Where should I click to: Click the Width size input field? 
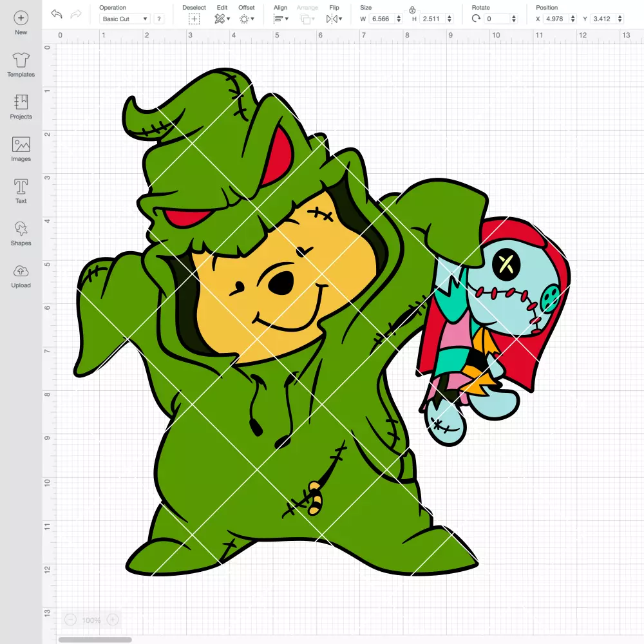(x=382, y=19)
